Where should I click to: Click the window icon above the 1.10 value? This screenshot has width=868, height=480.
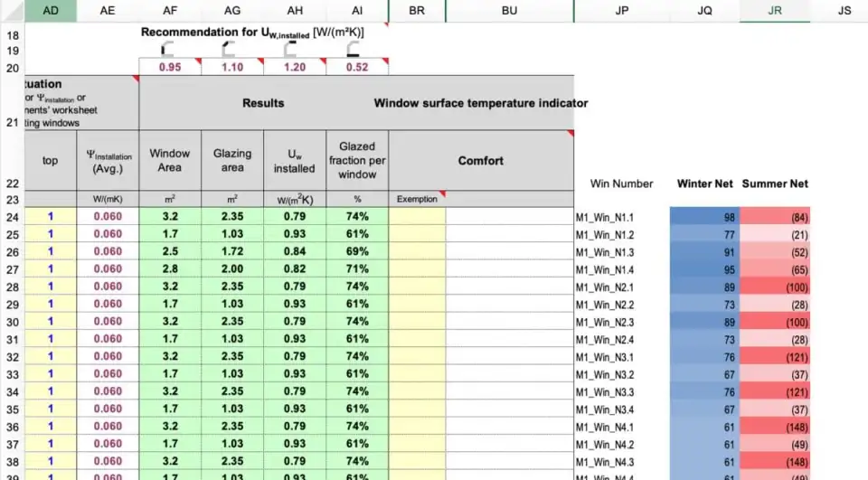tap(231, 50)
